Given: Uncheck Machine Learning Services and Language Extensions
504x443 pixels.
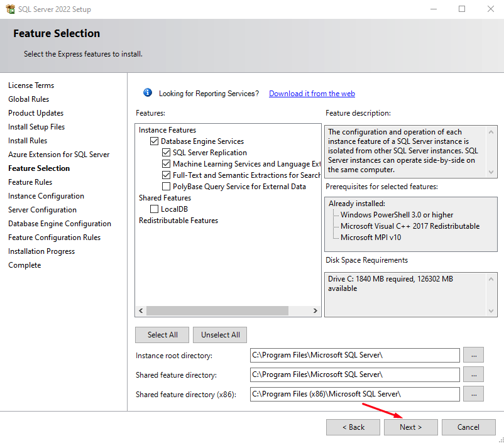Looking at the screenshot, I should coord(166,163).
